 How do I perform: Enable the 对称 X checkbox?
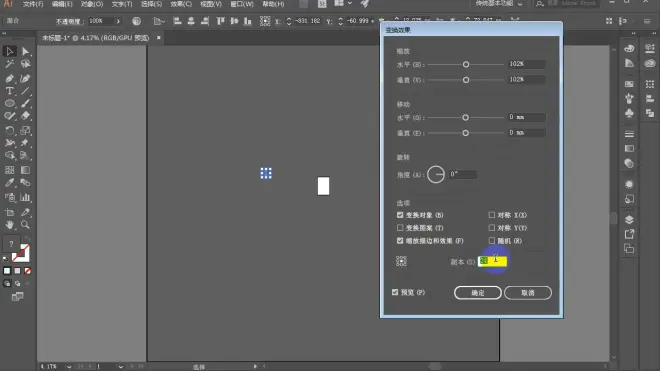pyautogui.click(x=492, y=215)
